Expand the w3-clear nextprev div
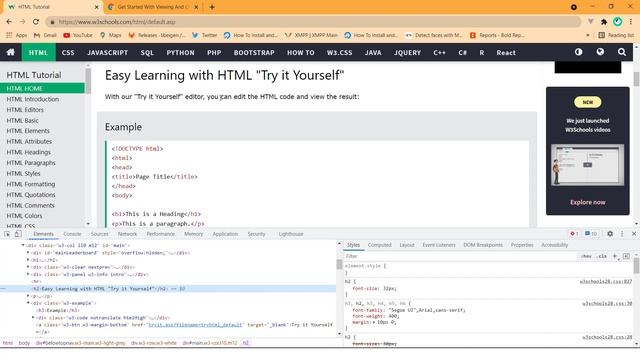 (x=28, y=267)
